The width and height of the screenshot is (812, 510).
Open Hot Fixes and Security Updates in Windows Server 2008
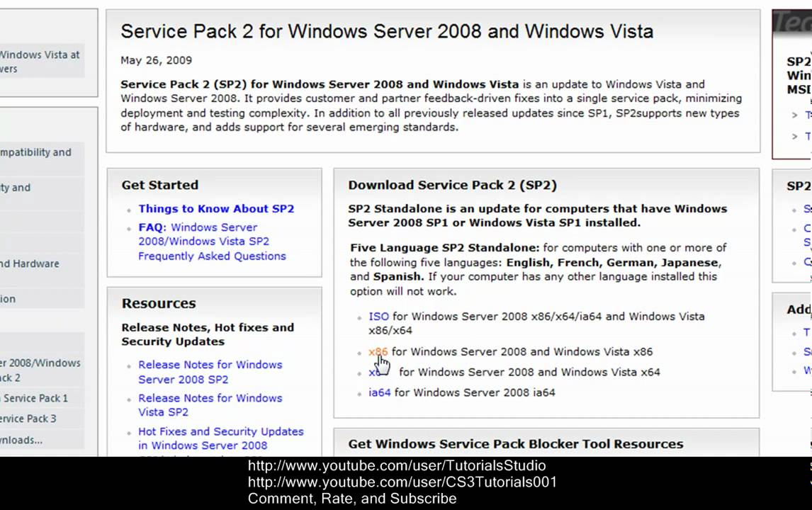(x=220, y=438)
